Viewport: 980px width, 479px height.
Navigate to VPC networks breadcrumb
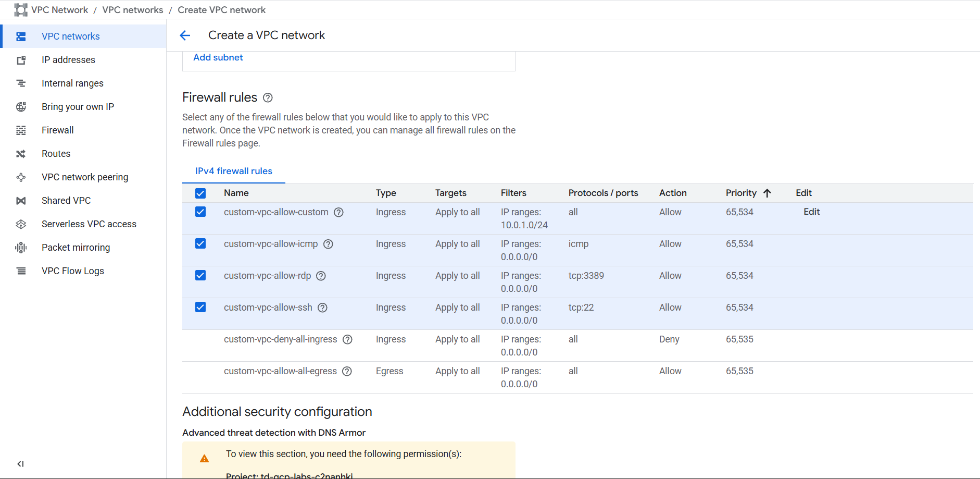132,10
